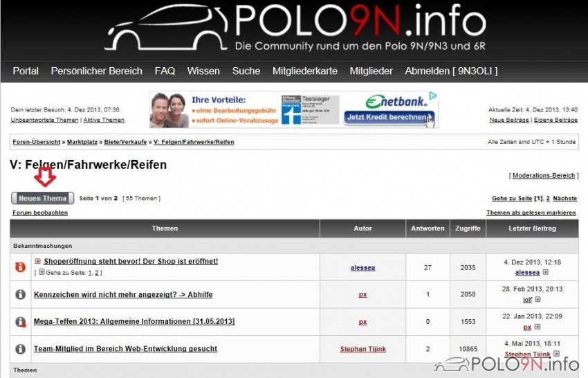This screenshot has width=588, height=378.
Task: Open page 2 of the Shoperöffnung topic
Action: (x=97, y=273)
